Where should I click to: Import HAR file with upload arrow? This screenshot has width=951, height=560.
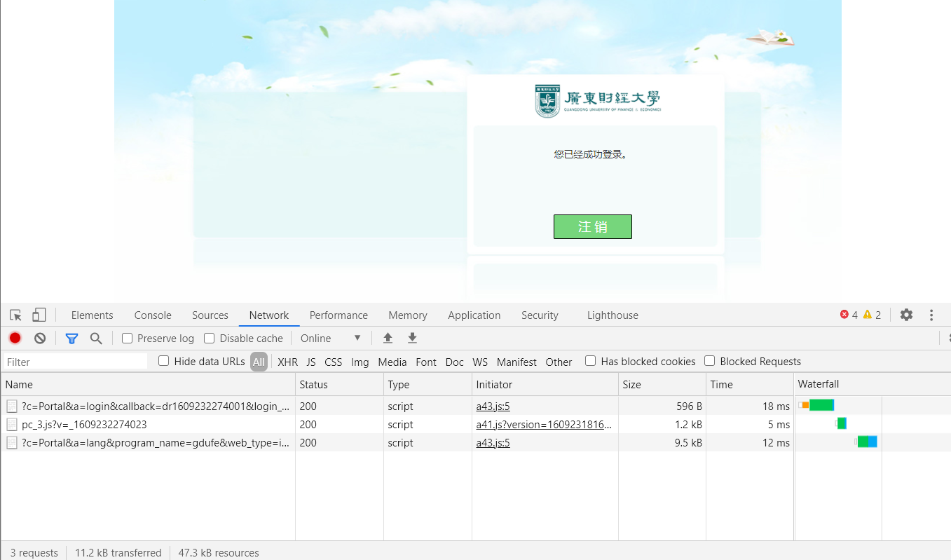(388, 338)
